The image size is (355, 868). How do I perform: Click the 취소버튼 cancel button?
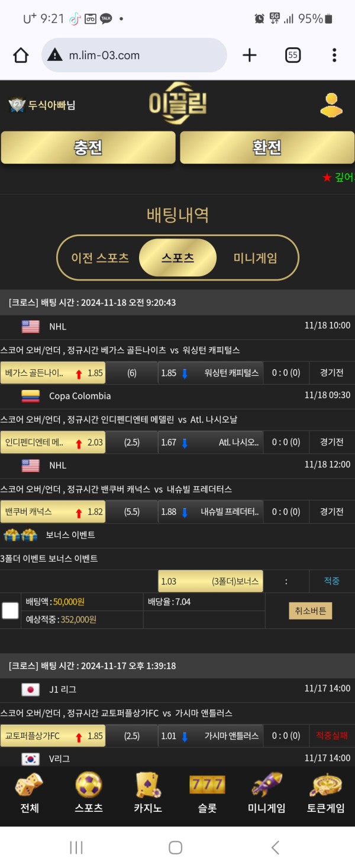311,611
